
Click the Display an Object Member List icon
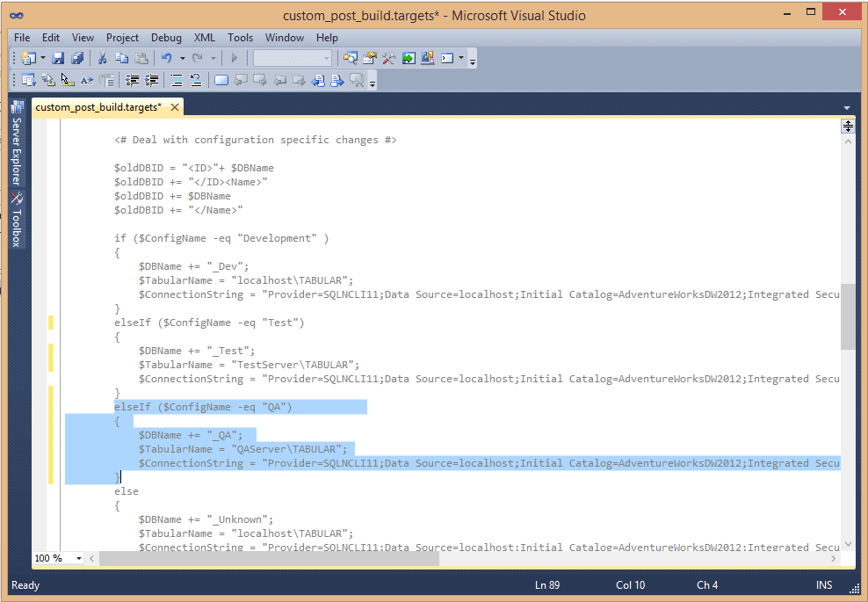click(28, 80)
